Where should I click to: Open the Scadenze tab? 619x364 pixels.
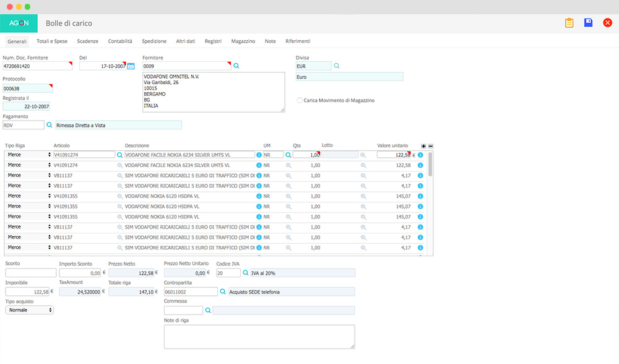point(88,41)
